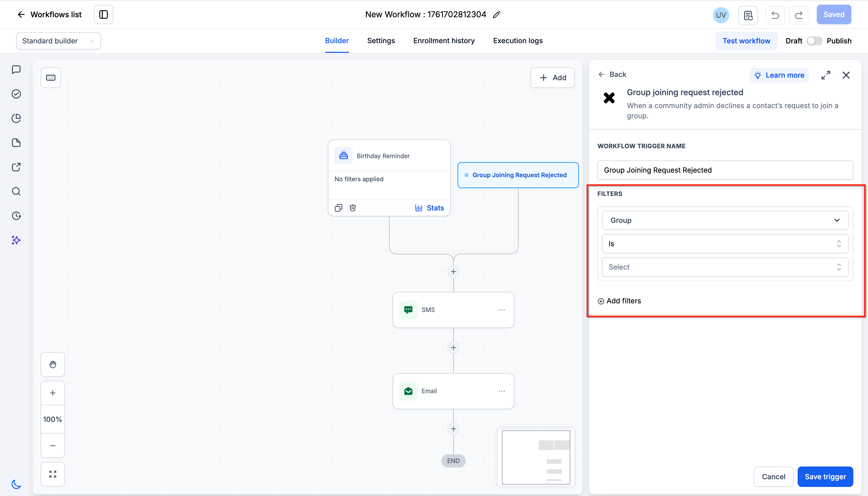The width and height of the screenshot is (868, 496).
Task: Edit workflow name with pencil icon
Action: 497,15
